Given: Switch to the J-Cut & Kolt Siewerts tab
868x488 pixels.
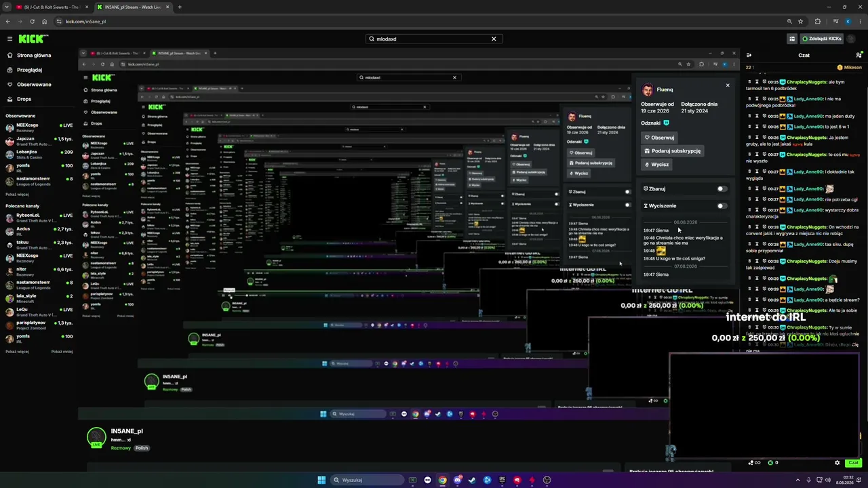Looking at the screenshot, I should [52, 7].
